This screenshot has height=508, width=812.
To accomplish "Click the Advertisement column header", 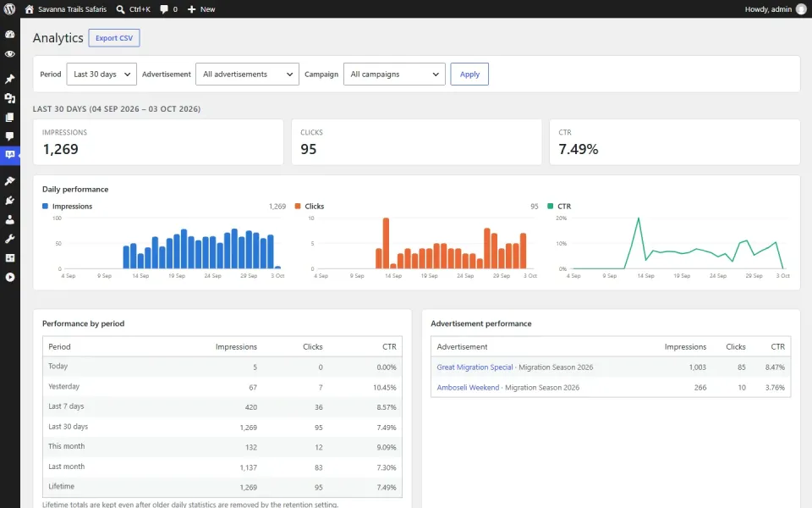I will pos(462,347).
